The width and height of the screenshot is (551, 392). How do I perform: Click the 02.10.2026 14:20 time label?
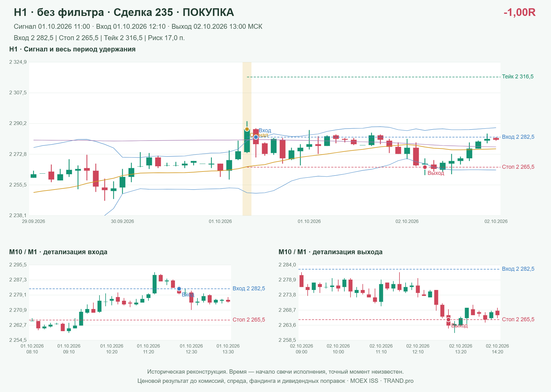497,349
